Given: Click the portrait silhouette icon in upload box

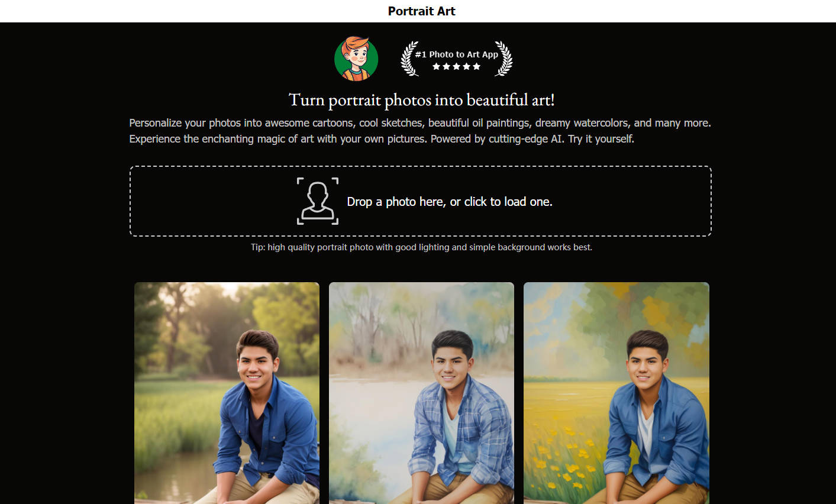Looking at the screenshot, I should click(318, 201).
